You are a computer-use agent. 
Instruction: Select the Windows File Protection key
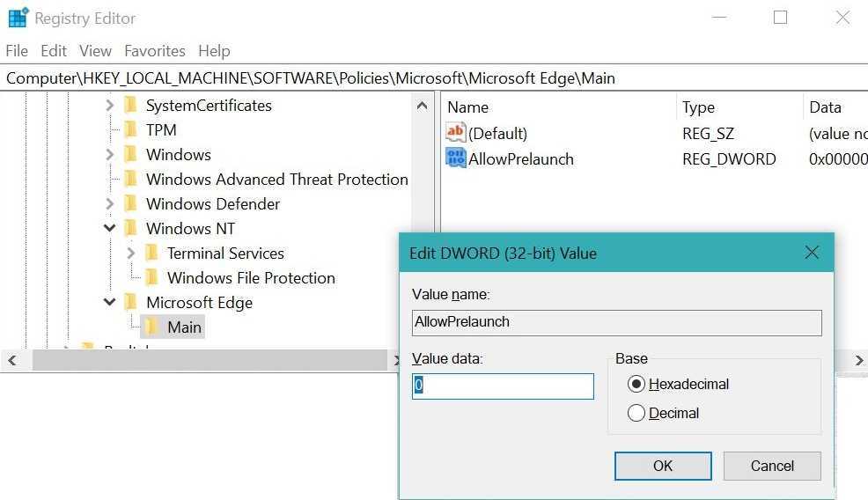tap(251, 278)
